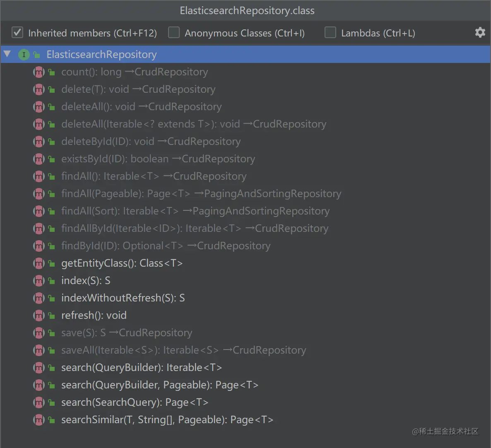The image size is (491, 448).
Task: Select findAll(Sort): Iterable<T> method
Action: pyautogui.click(x=195, y=211)
